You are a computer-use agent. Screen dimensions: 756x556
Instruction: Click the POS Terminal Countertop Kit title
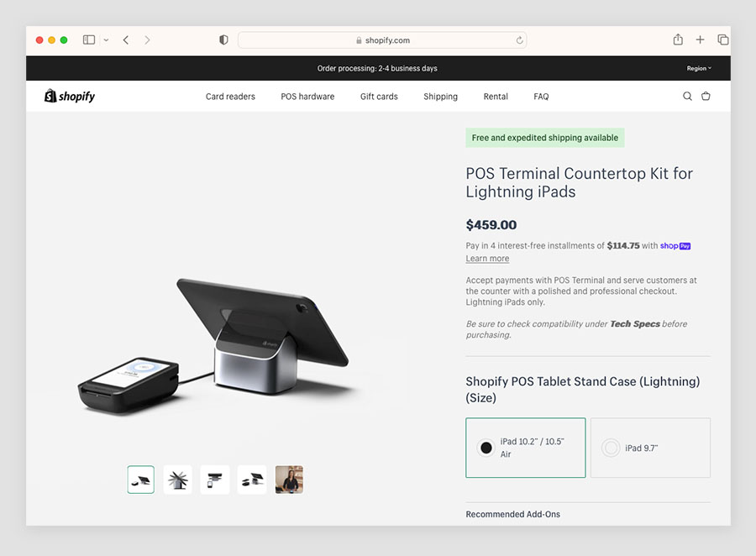[579, 183]
